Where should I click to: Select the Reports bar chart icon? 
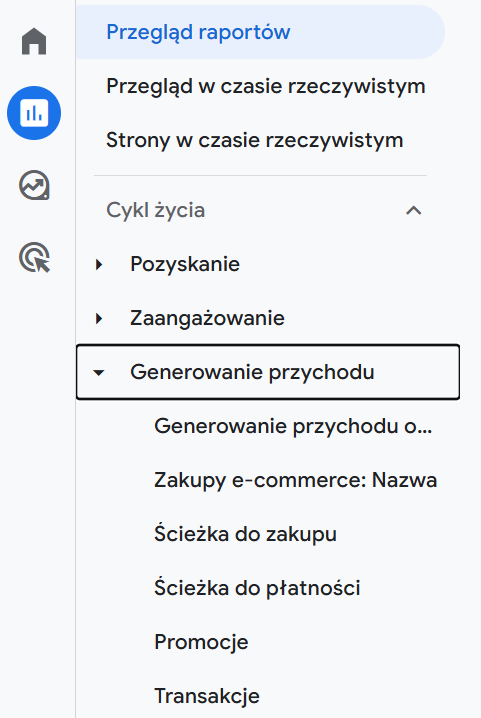(34, 113)
